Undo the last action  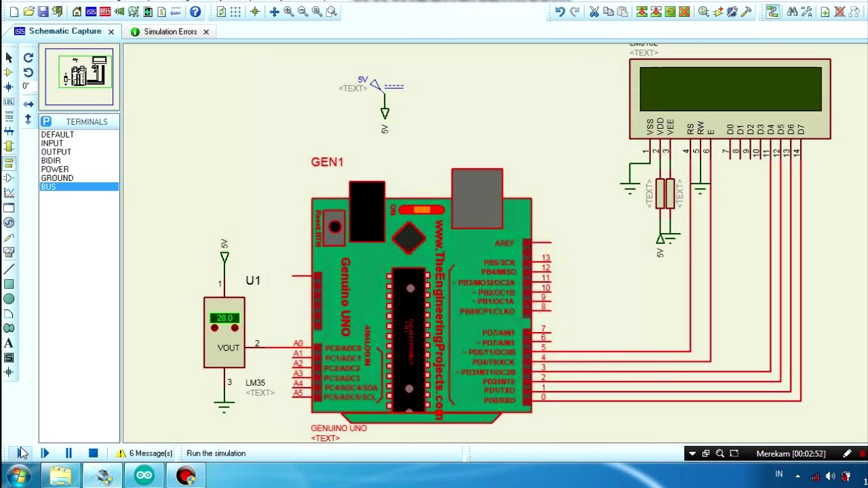coord(559,12)
